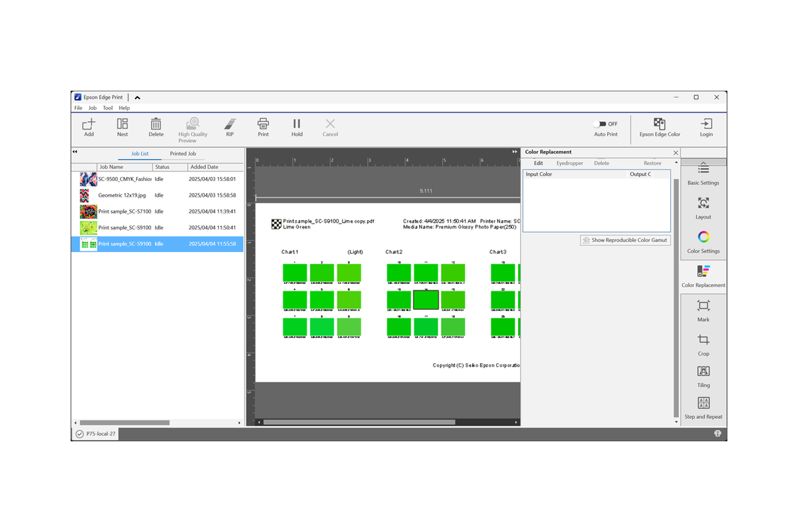Click thumbnail of job added 11:55:58
Viewport: 798px width, 532px height.
[88, 244]
